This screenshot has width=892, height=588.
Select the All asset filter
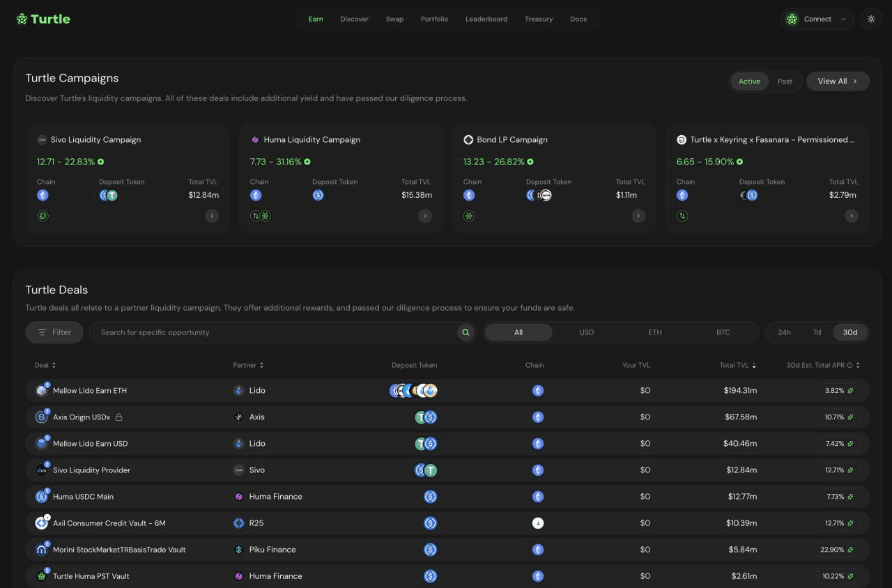point(518,332)
